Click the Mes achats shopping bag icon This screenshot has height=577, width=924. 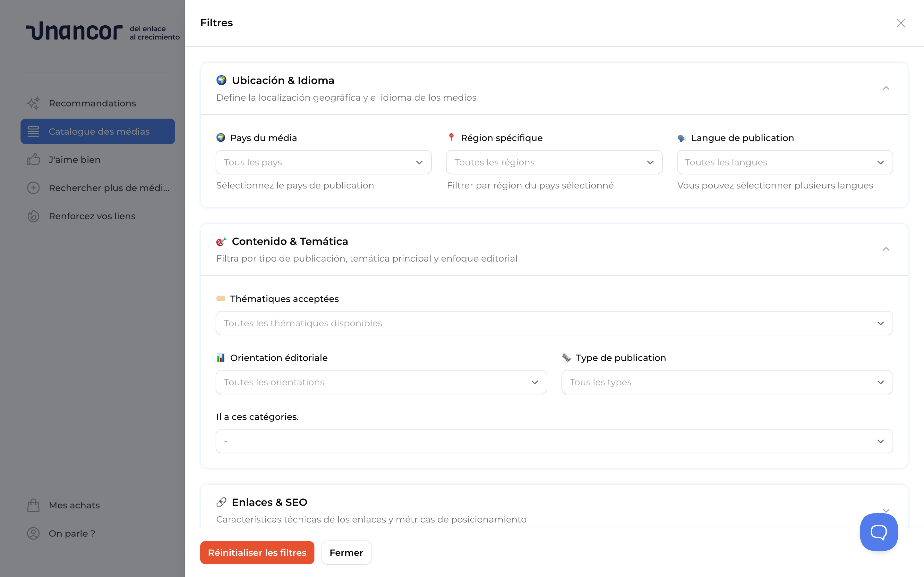coord(33,505)
